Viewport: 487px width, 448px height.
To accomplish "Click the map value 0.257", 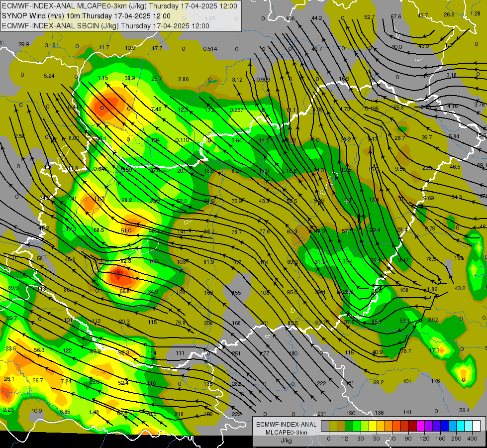I will pyautogui.click(x=237, y=110).
